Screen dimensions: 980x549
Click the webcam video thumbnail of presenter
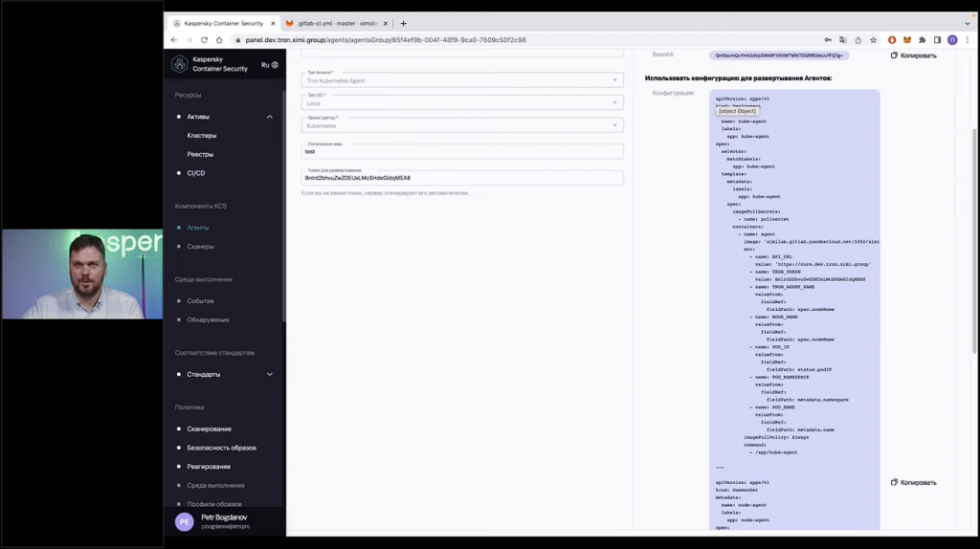[x=82, y=274]
